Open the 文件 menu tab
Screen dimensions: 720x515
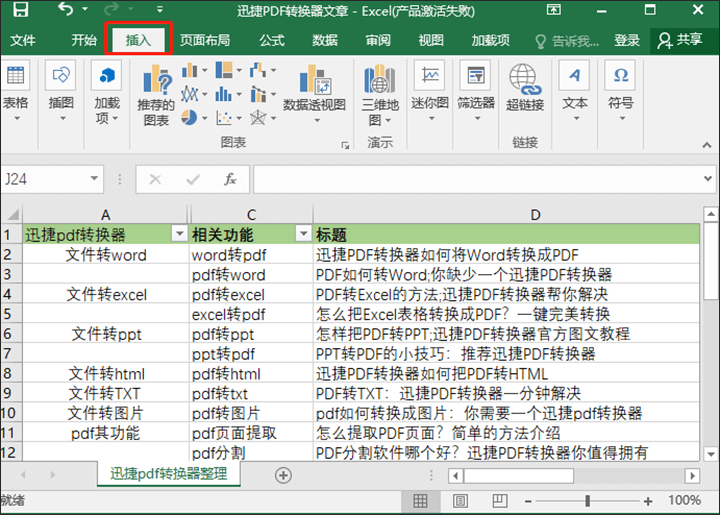[22, 40]
